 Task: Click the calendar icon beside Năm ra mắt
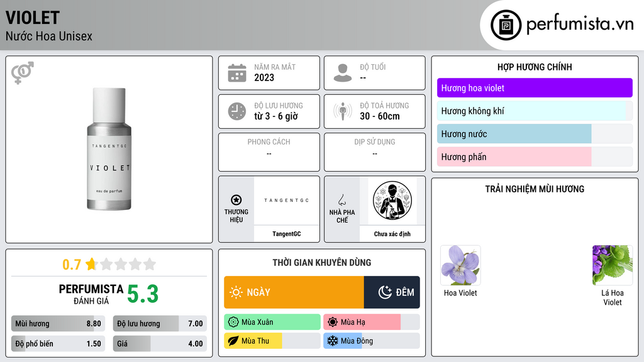pyautogui.click(x=237, y=73)
